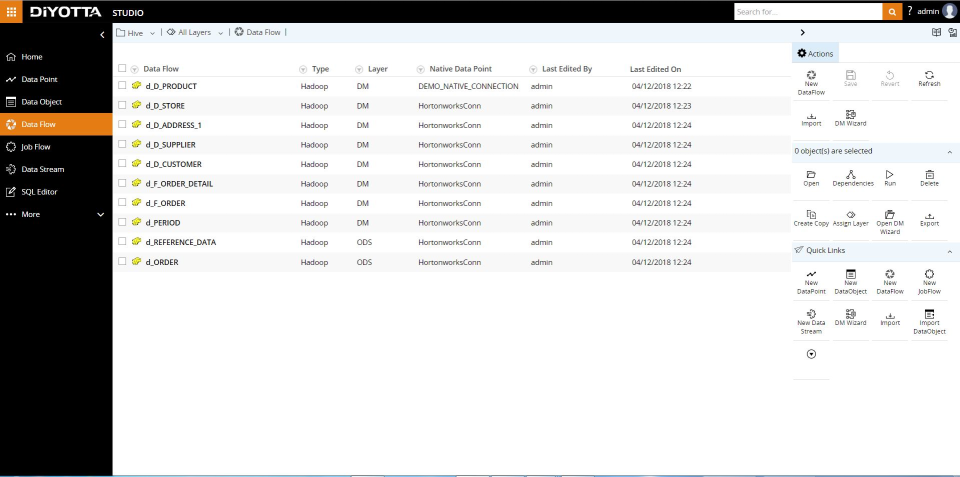960x477 pixels.
Task: Click the Dependencies icon
Action: (850, 175)
